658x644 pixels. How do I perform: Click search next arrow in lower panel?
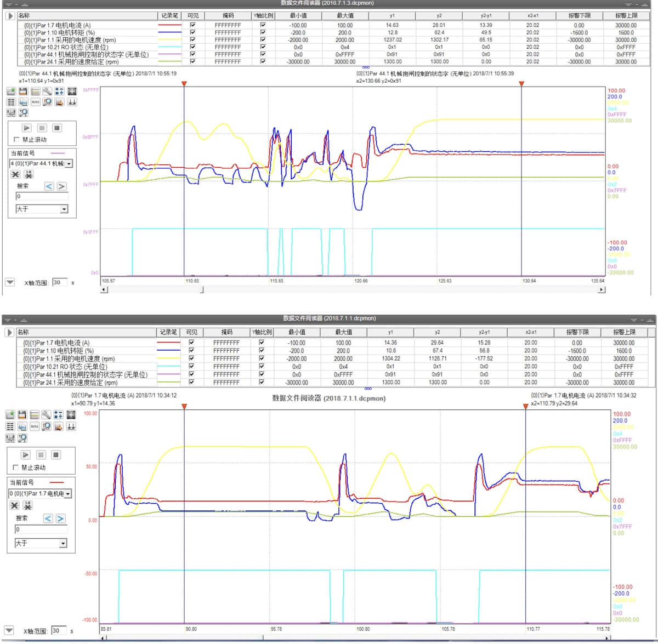click(60, 518)
